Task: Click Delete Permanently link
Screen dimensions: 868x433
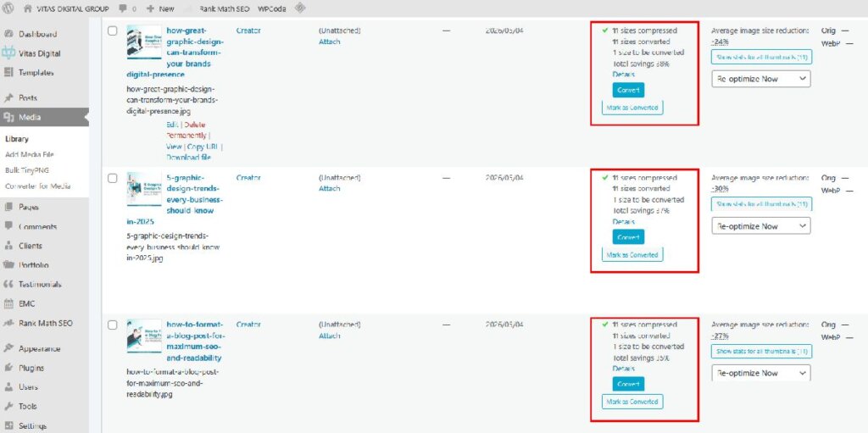Action: pyautogui.click(x=186, y=130)
